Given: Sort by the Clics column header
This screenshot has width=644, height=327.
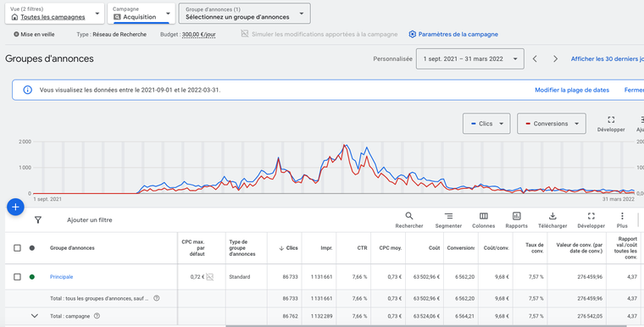Looking at the screenshot, I should [288, 247].
